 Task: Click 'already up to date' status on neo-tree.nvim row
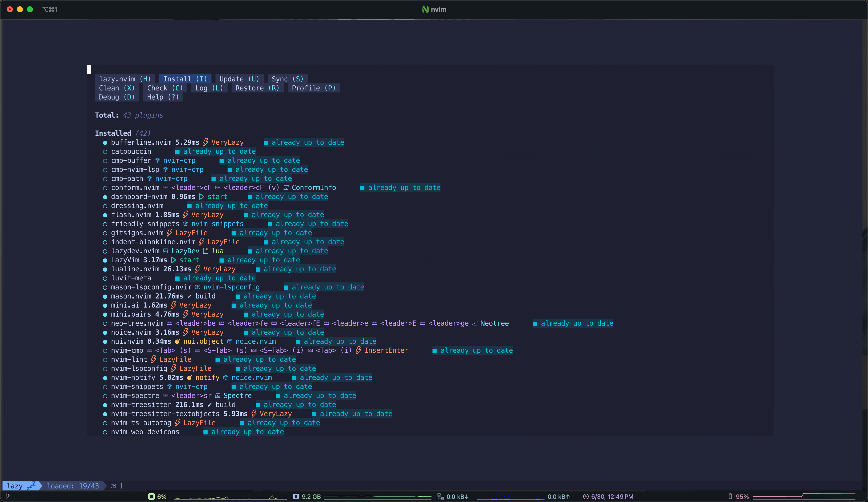pyautogui.click(x=573, y=323)
